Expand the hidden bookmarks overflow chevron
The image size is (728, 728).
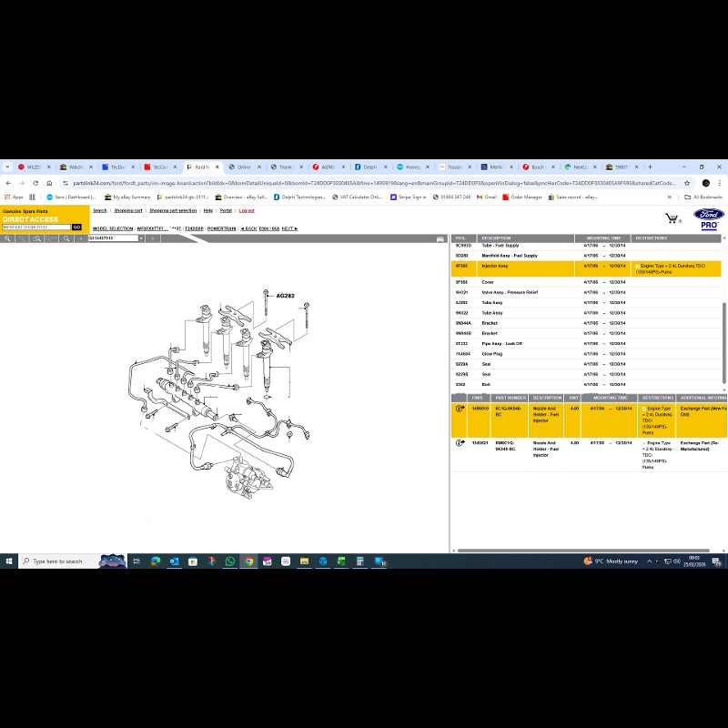(x=669, y=197)
